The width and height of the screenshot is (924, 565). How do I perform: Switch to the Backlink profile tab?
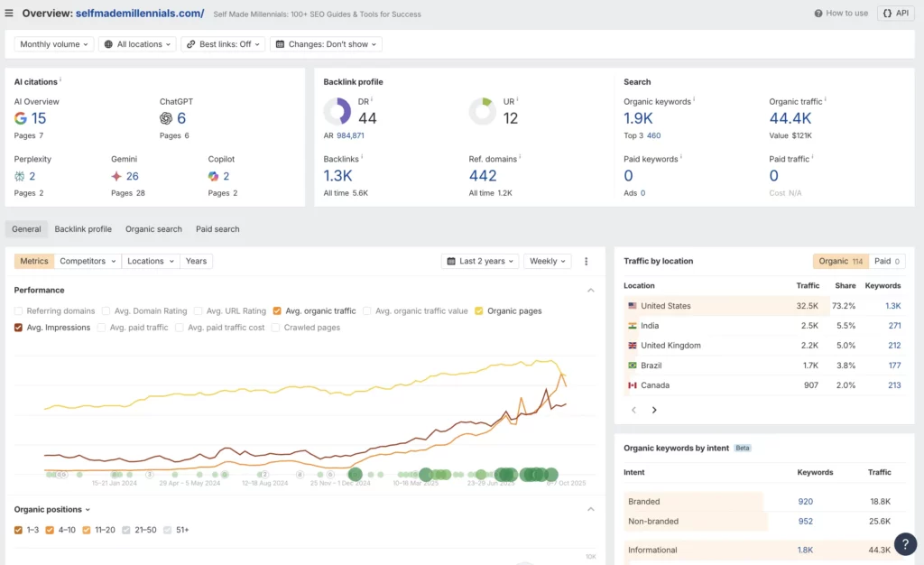click(83, 228)
